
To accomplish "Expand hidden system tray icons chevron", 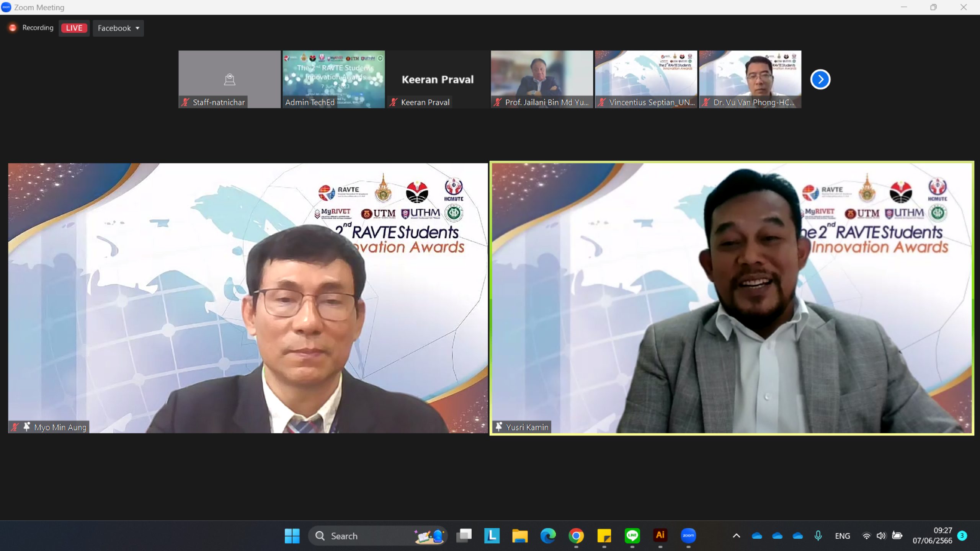I will point(736,536).
